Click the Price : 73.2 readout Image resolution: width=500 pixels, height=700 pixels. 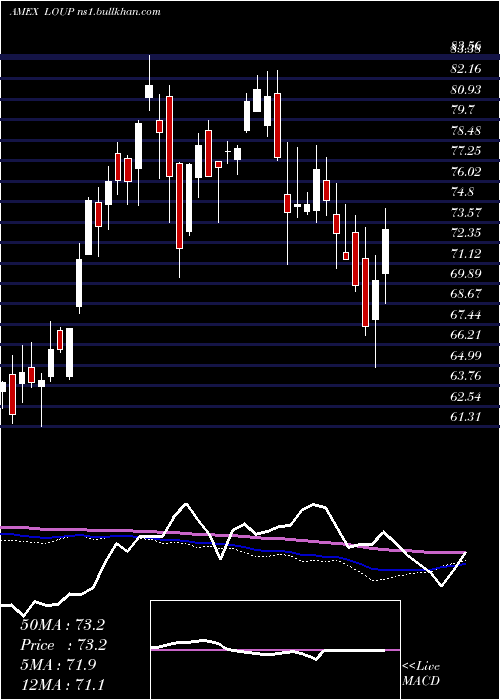(62, 645)
